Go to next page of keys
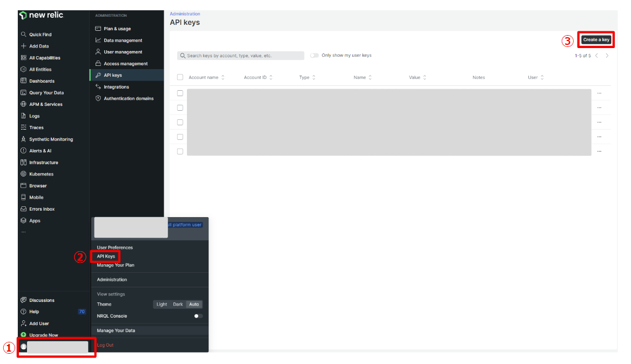The width and height of the screenshot is (631, 364). 607,56
